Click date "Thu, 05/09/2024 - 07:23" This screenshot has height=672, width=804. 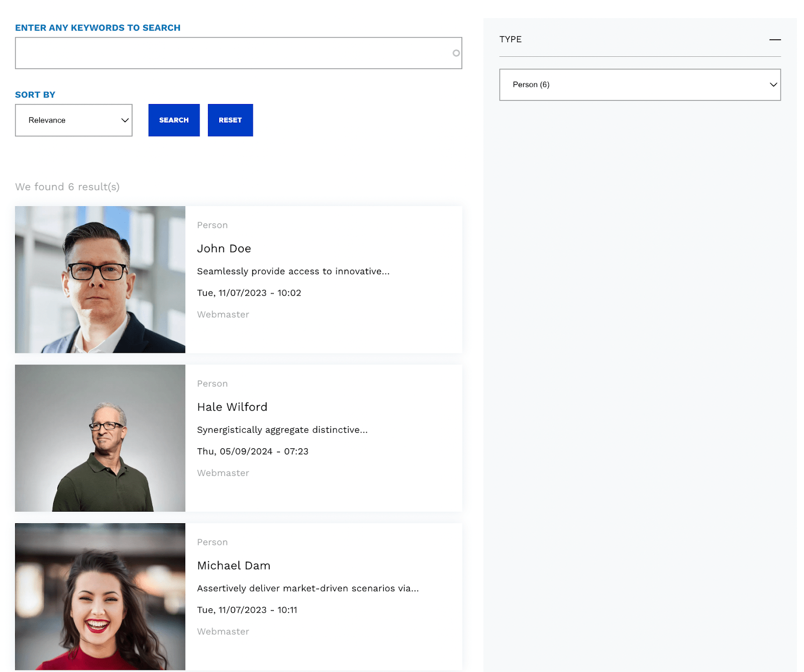(x=253, y=451)
